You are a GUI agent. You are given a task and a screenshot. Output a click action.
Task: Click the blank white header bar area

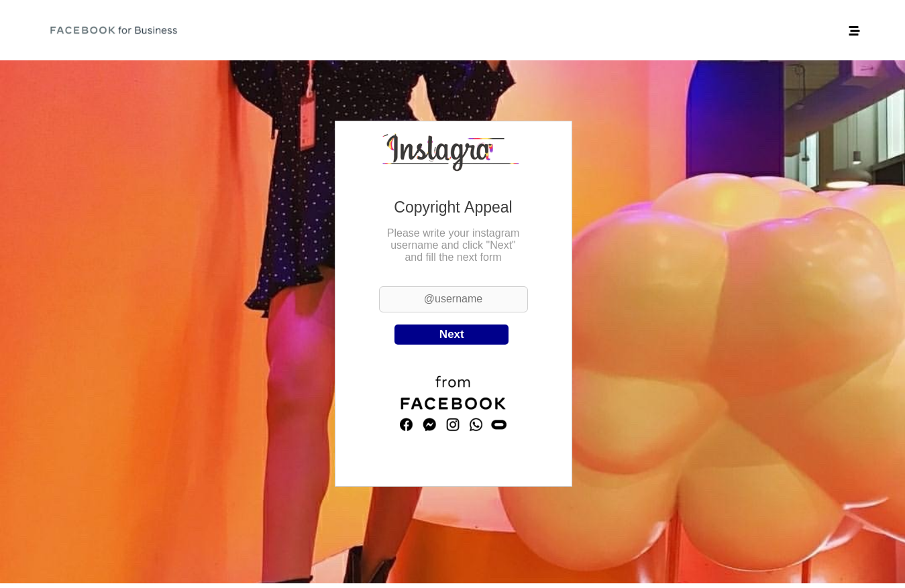point(470,30)
